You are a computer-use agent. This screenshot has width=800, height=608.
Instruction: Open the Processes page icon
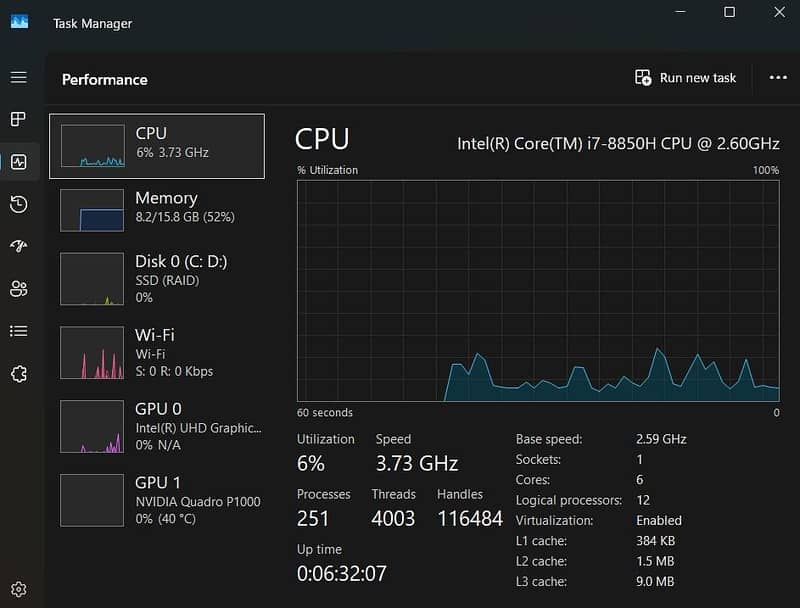point(19,119)
